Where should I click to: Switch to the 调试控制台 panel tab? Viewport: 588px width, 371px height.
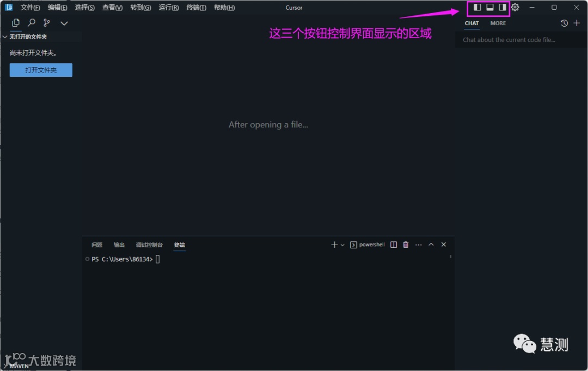149,245
